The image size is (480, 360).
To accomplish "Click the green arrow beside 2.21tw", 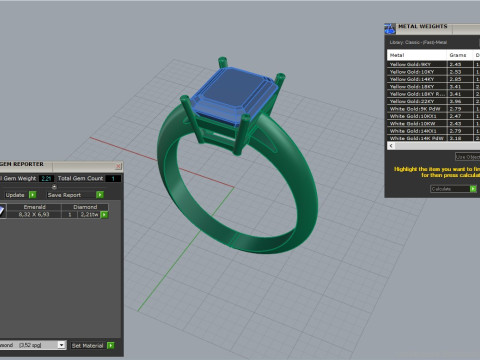I will (104, 215).
